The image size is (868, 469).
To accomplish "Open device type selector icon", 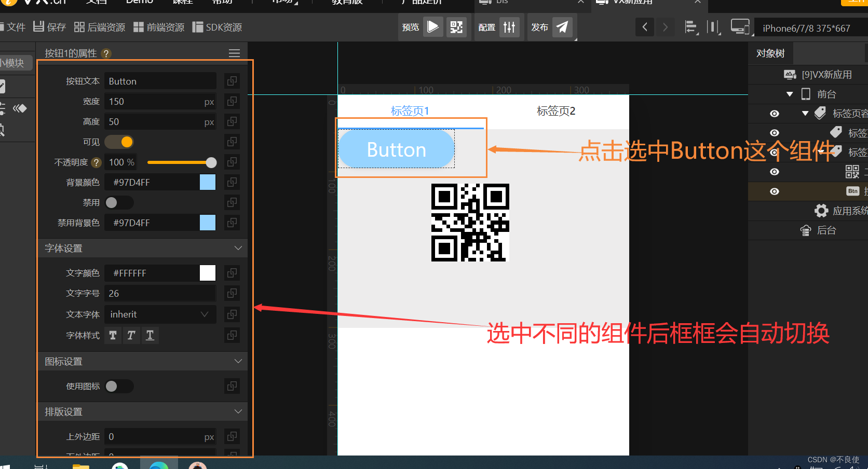I will tap(740, 27).
